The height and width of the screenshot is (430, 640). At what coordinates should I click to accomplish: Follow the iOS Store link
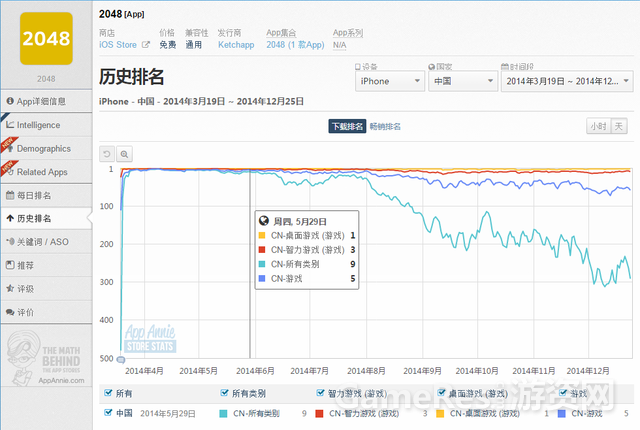pyautogui.click(x=118, y=45)
